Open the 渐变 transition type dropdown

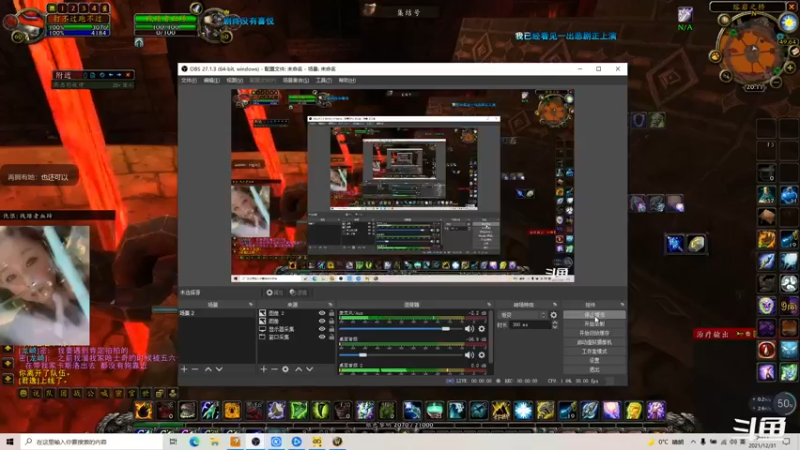(x=521, y=315)
